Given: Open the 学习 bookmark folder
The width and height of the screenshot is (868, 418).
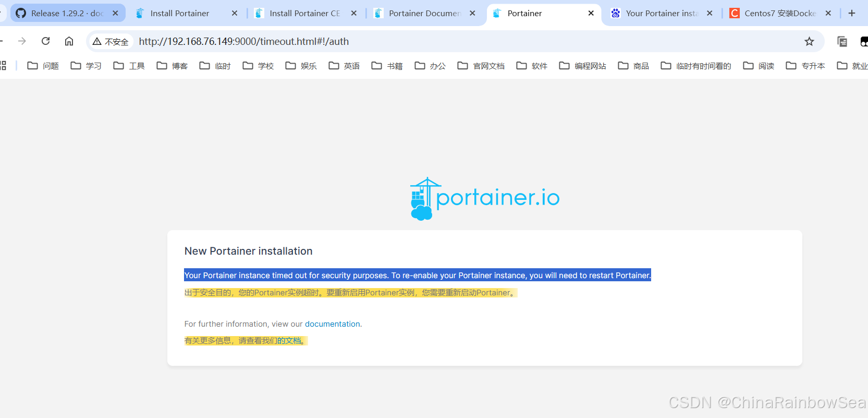Looking at the screenshot, I should 86,66.
